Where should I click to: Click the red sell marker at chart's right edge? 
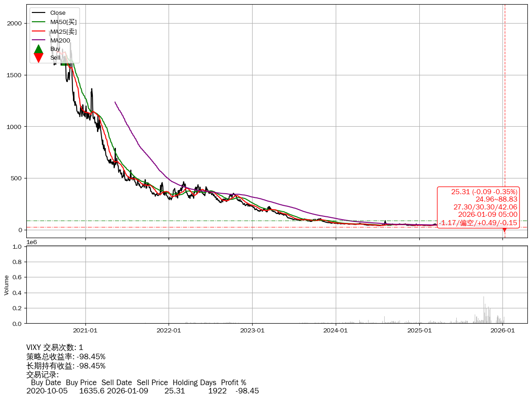pos(504,229)
